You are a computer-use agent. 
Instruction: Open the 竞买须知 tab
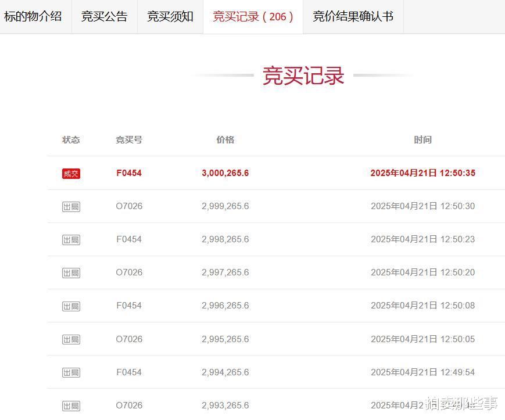(170, 16)
